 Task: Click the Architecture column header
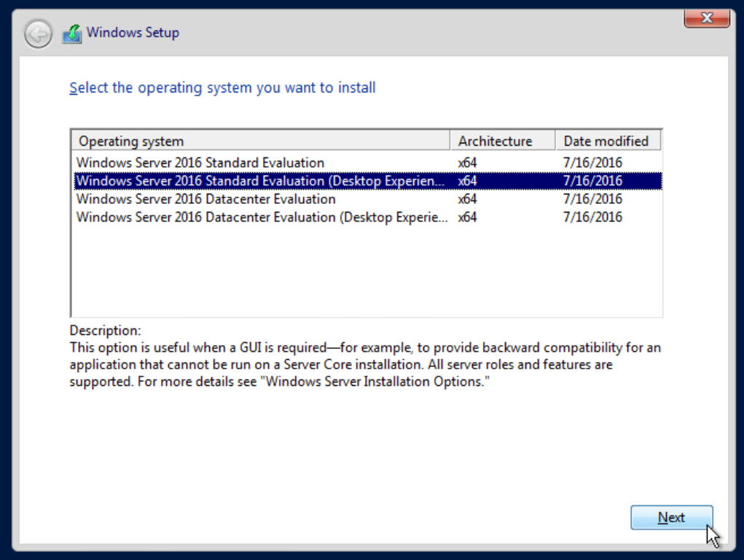click(x=502, y=141)
